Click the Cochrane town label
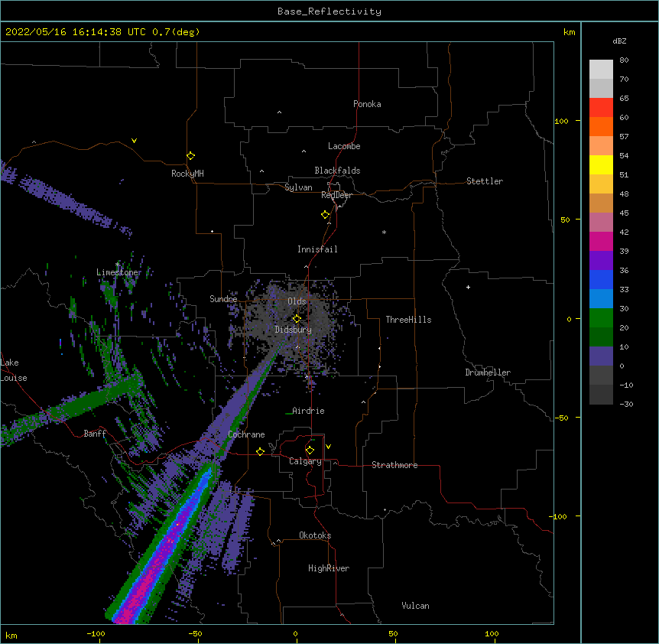659x644 pixels. [246, 434]
